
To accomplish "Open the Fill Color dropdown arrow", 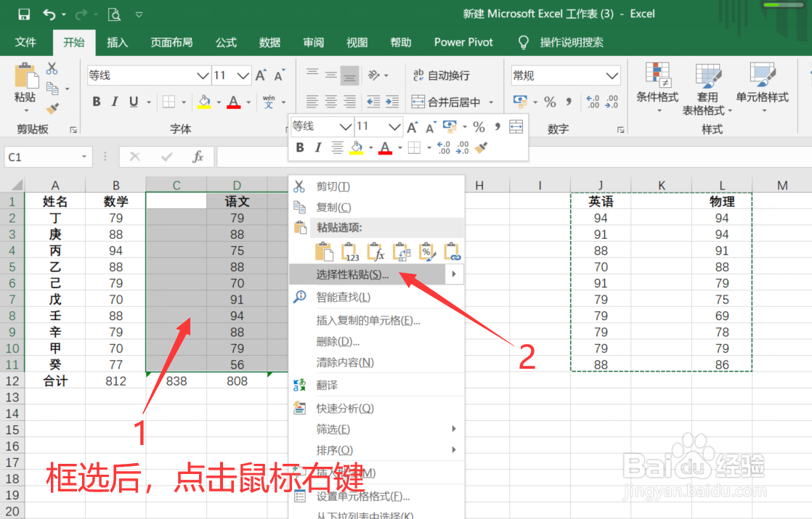I will point(371,147).
